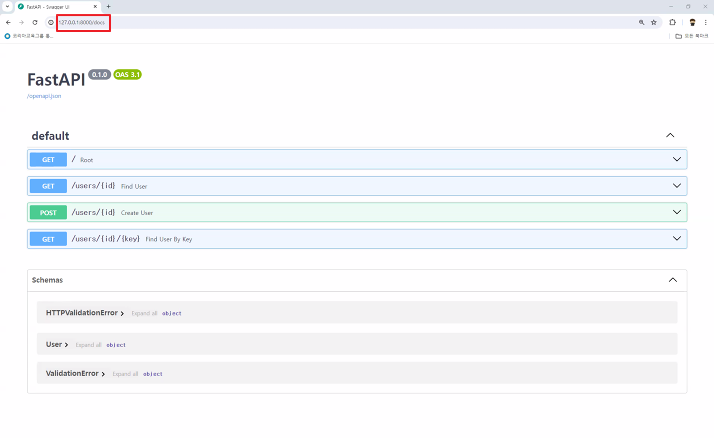
Task: Open the browser extensions puzzle icon
Action: pyautogui.click(x=673, y=22)
